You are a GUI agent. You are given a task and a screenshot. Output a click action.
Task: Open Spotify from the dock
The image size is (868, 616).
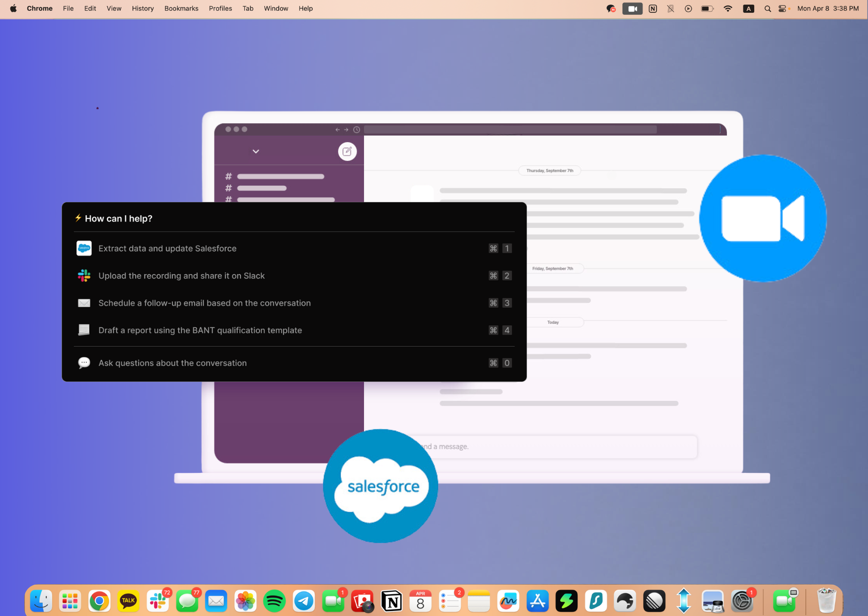point(275,601)
